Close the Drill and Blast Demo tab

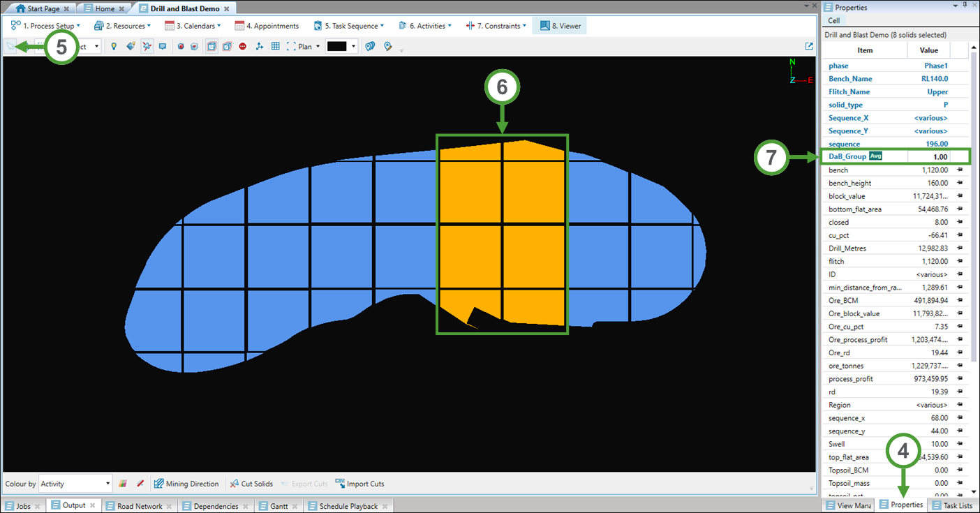click(x=228, y=9)
